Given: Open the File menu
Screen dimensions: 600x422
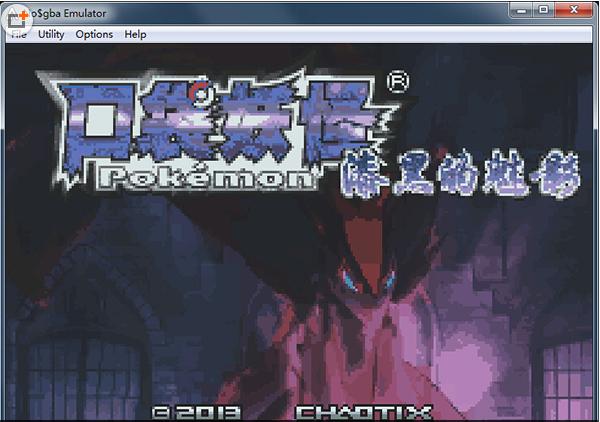Looking at the screenshot, I should click(x=19, y=34).
